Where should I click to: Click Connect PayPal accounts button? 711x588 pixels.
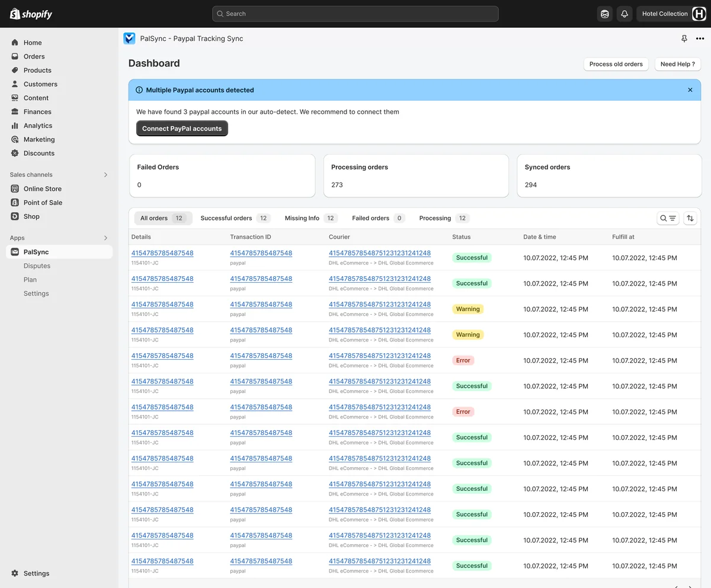point(182,129)
